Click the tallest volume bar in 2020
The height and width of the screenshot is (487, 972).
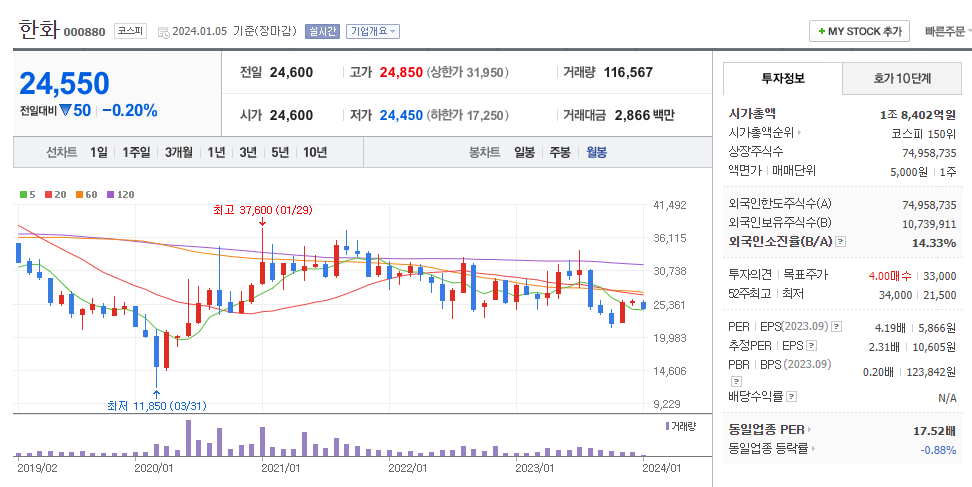[188, 438]
